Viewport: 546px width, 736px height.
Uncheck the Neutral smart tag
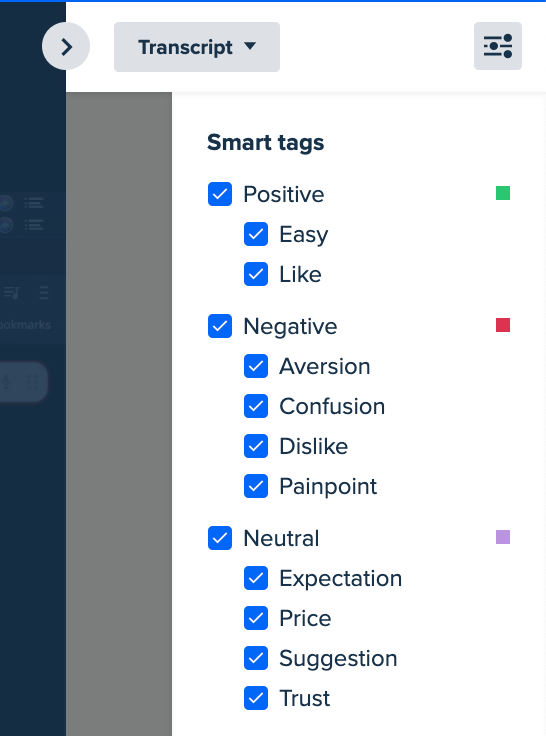220,538
